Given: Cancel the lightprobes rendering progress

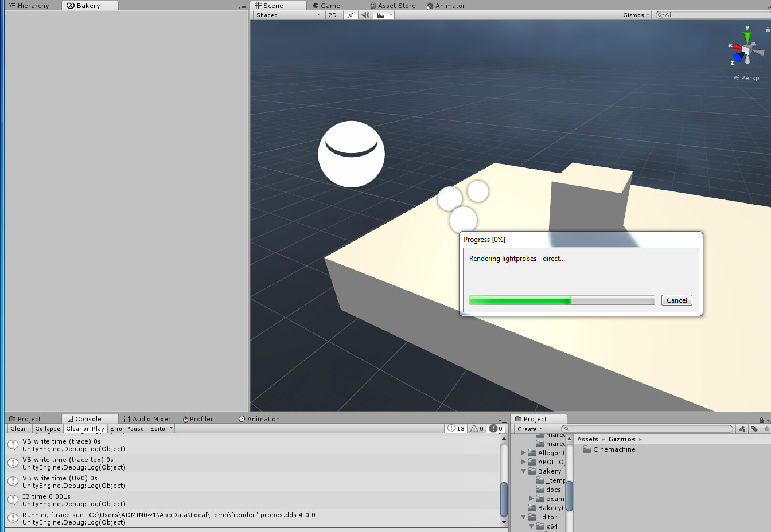Looking at the screenshot, I should coord(676,300).
